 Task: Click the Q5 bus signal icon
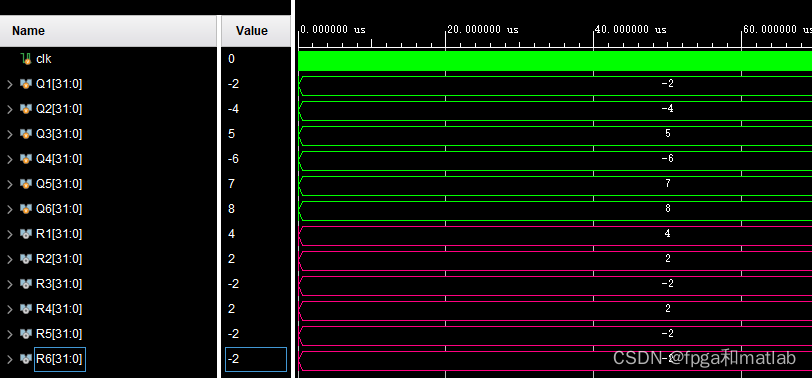point(26,184)
